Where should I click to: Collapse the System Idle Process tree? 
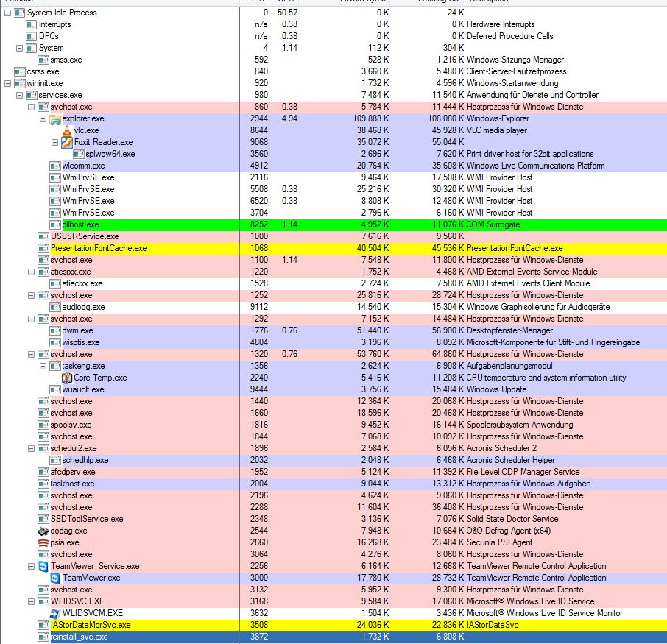(7, 13)
